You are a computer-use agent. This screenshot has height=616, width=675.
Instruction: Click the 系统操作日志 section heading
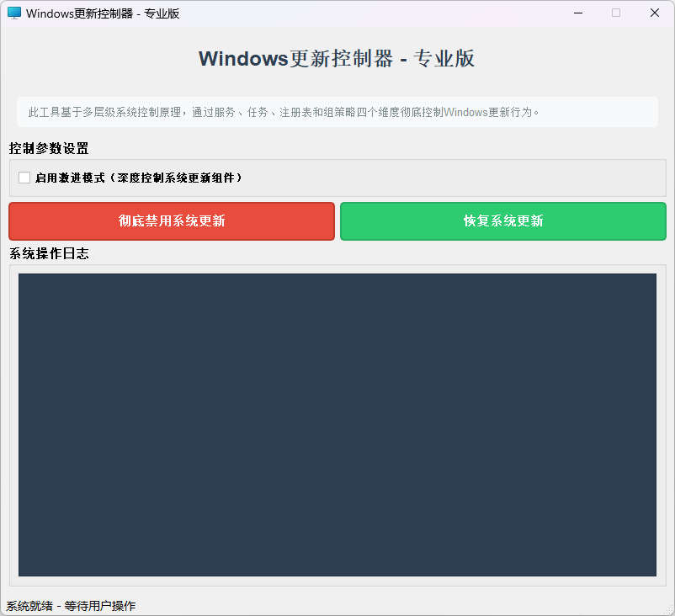tap(49, 253)
